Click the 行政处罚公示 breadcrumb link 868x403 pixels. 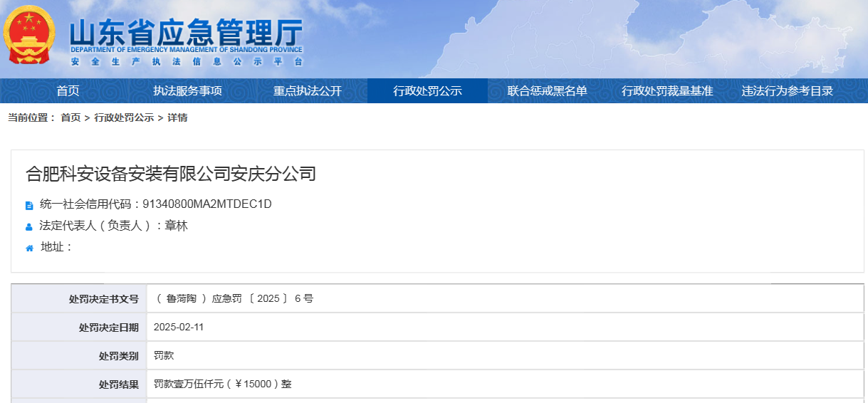click(x=124, y=118)
